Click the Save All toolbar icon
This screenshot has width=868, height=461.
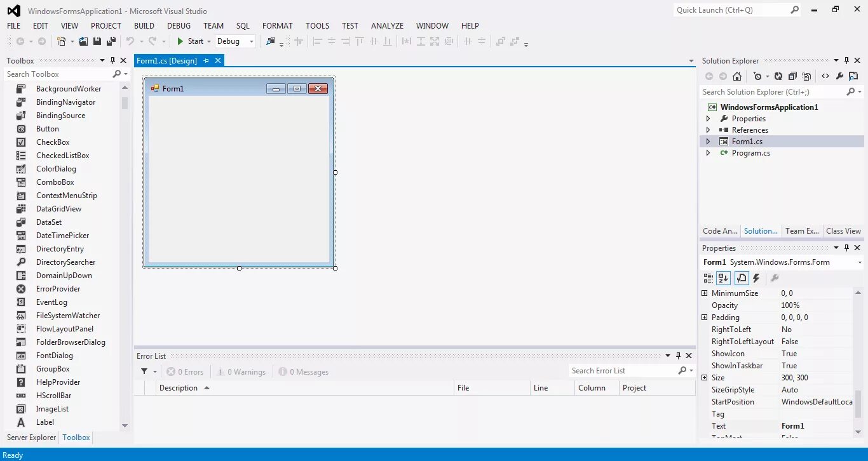click(x=111, y=41)
